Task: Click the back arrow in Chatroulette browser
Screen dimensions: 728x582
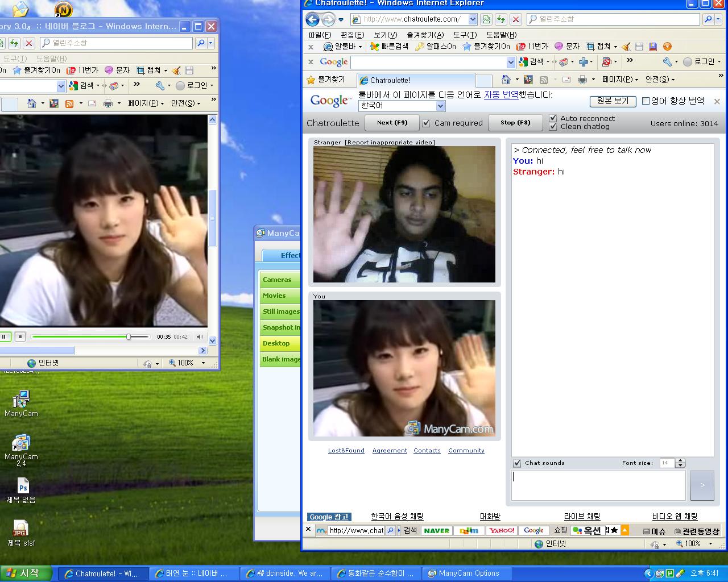Action: point(312,19)
